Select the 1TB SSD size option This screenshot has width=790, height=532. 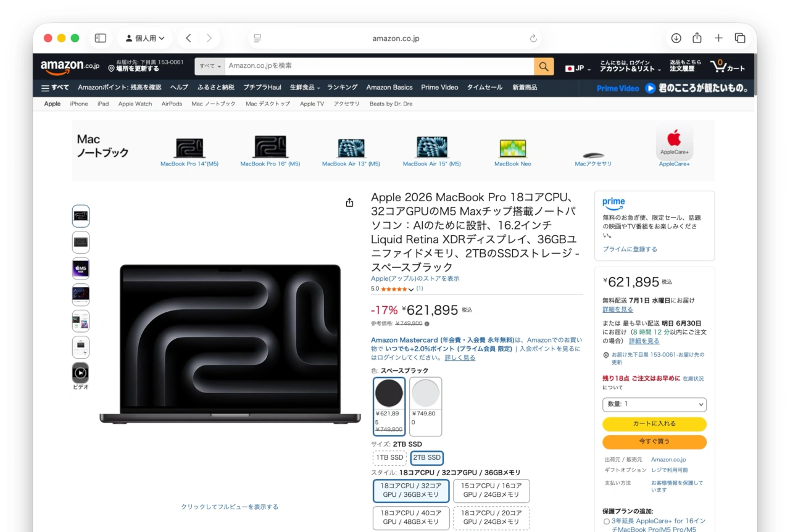(x=389, y=458)
